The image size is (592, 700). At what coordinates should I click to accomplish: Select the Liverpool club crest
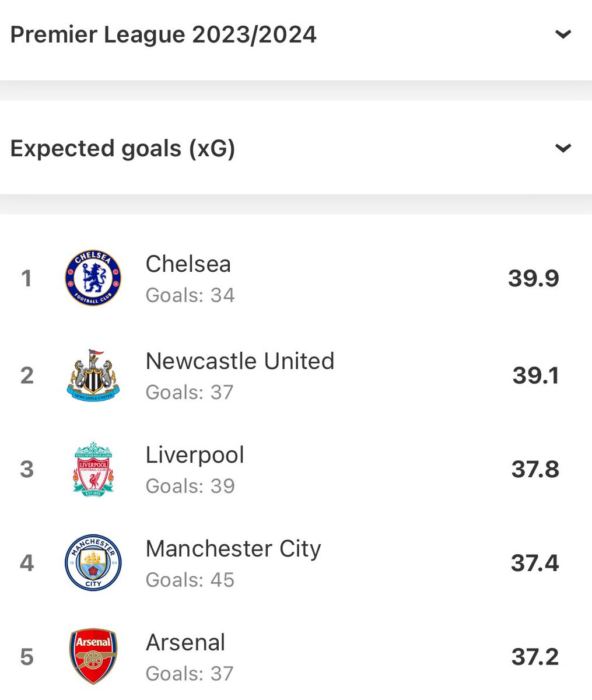click(x=93, y=469)
